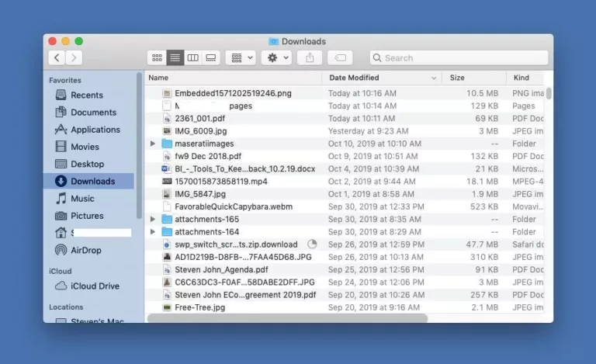Screen dimensions: 596x364
Task: Switch to column view
Action: tap(192, 58)
